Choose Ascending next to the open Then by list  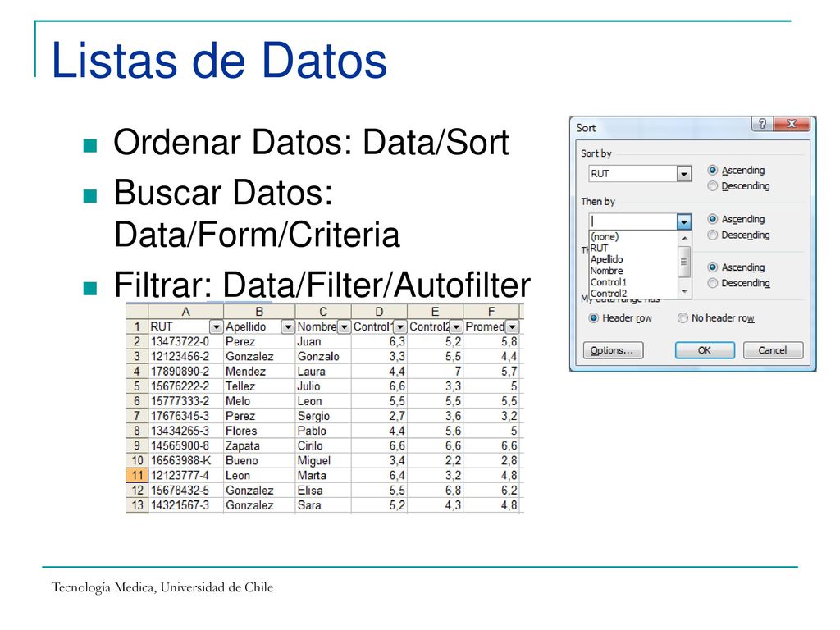point(713,219)
